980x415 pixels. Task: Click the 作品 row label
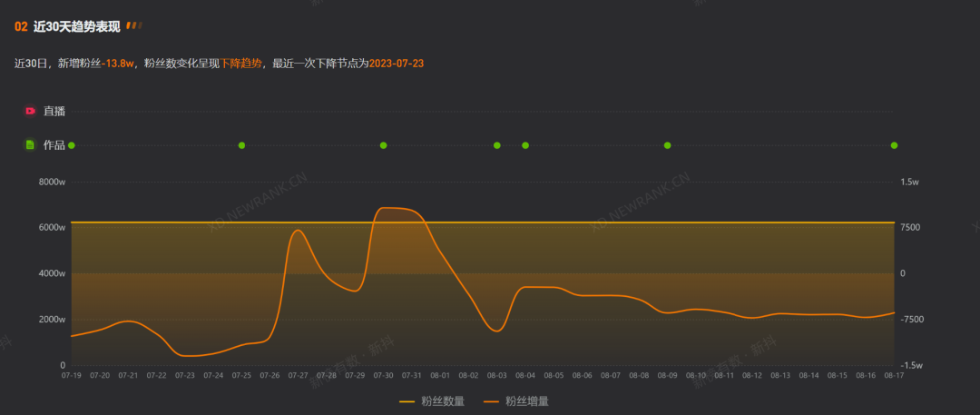click(54, 145)
